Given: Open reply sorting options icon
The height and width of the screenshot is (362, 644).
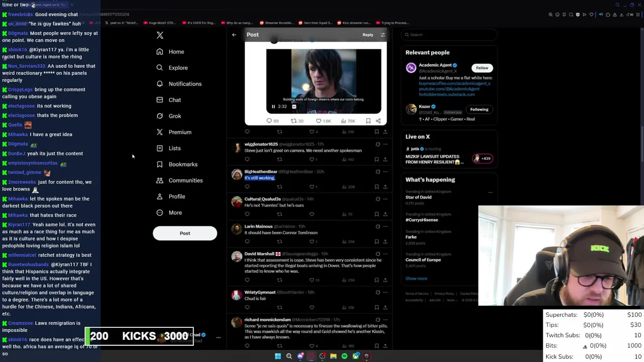Looking at the screenshot, I should tap(383, 35).
